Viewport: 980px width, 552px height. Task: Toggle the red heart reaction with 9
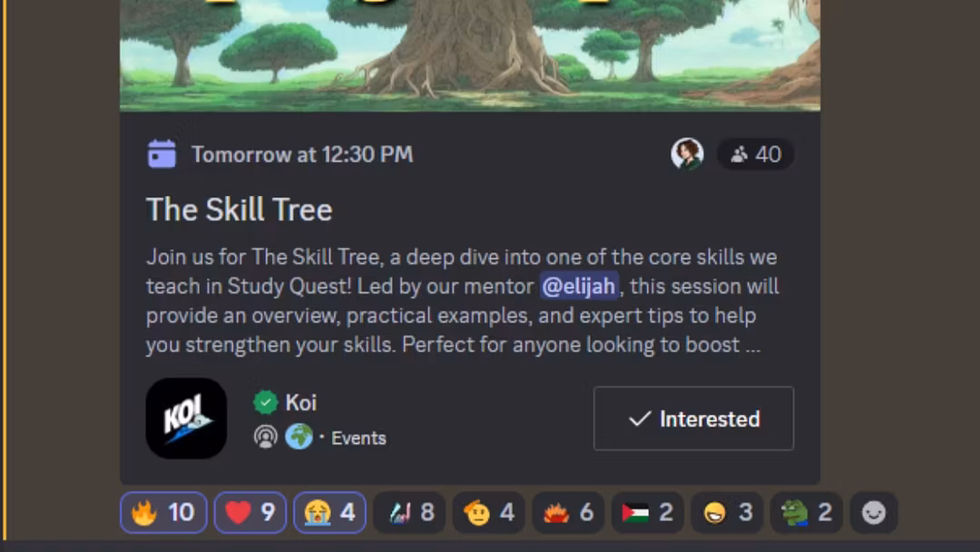250,513
